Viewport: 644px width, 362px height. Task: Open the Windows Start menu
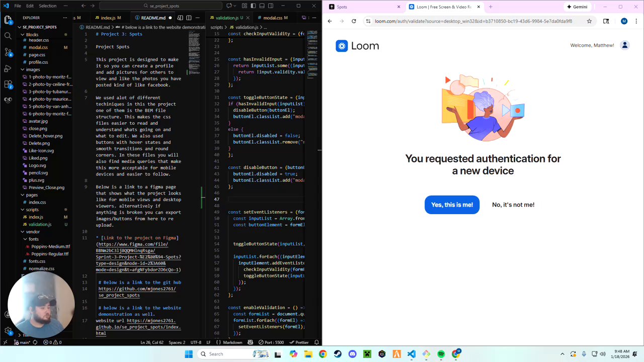(x=188, y=354)
